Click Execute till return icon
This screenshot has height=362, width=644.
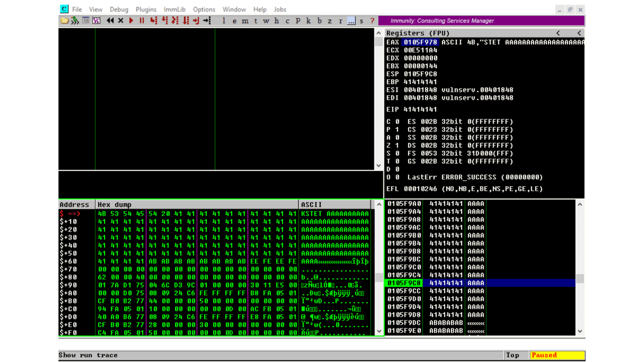pyautogui.click(x=196, y=21)
